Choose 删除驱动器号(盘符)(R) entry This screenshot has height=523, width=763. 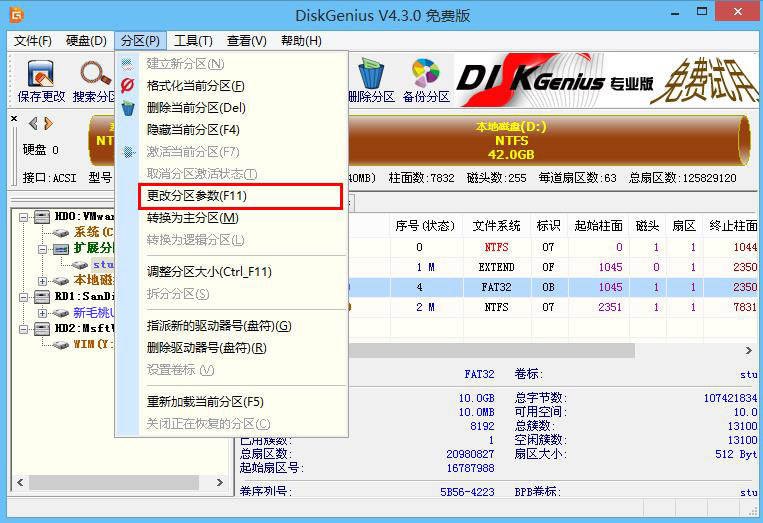[232, 348]
